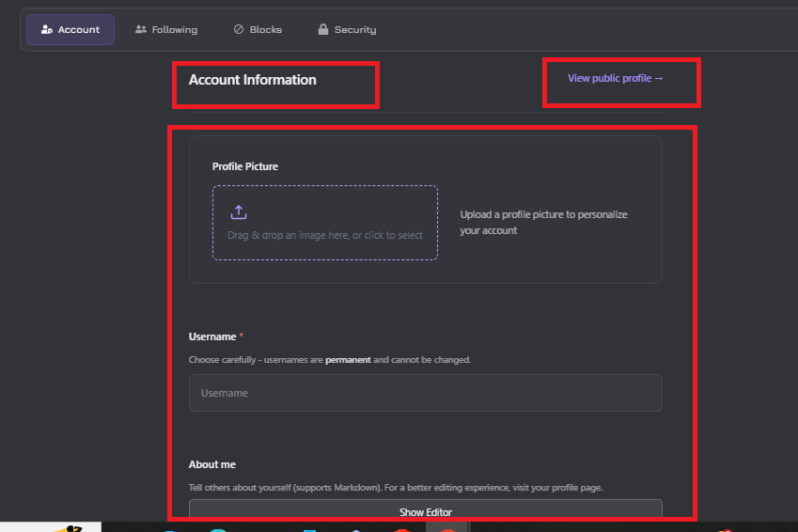798x532 pixels.
Task: Click the padlock icon beside Security
Action: click(323, 30)
